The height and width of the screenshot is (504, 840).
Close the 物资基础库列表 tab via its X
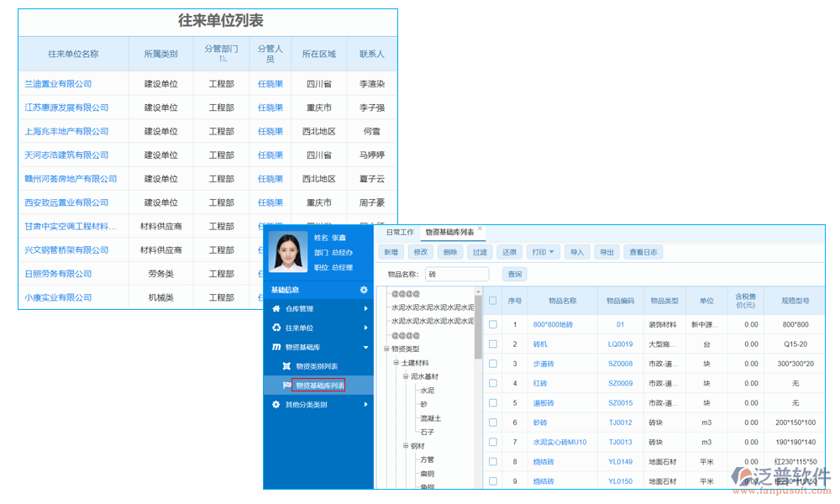point(479,229)
